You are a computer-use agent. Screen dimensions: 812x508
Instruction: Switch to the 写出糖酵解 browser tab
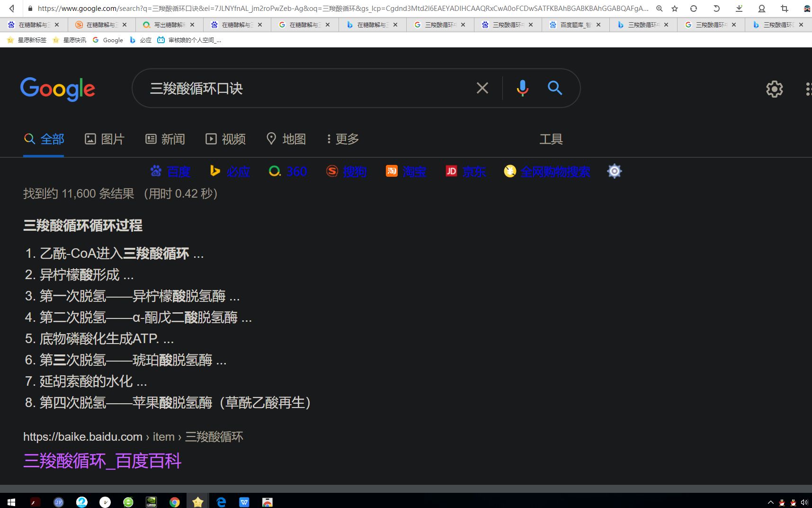point(169,25)
